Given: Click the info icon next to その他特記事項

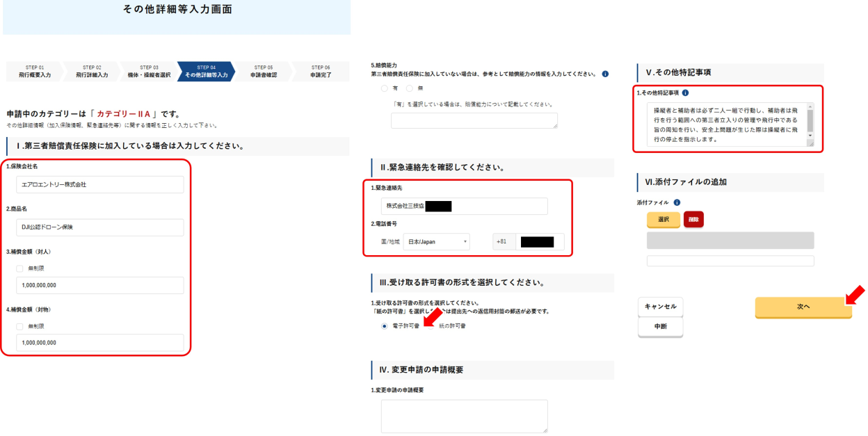Looking at the screenshot, I should [686, 92].
